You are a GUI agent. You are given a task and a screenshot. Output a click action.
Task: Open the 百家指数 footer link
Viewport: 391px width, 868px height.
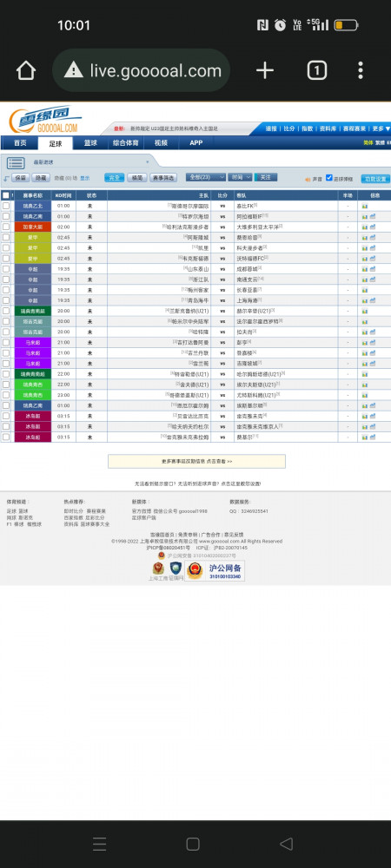click(x=72, y=517)
